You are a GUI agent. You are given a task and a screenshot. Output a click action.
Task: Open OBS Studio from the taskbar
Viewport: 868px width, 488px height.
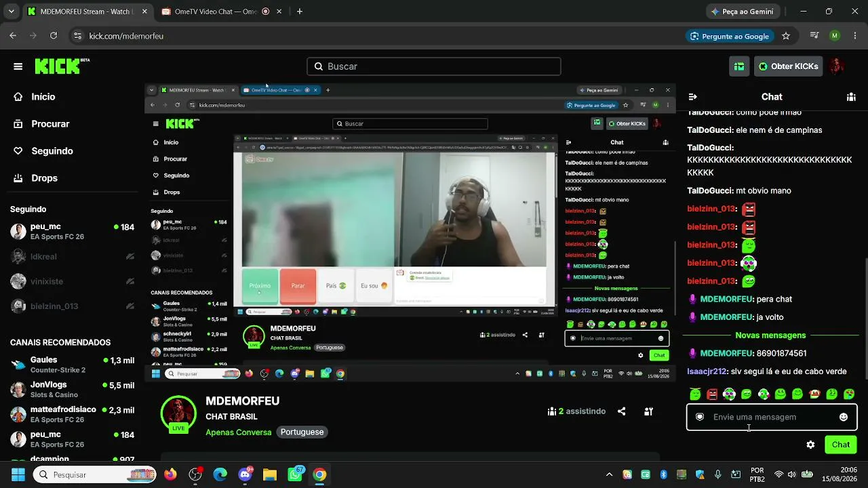(195, 475)
